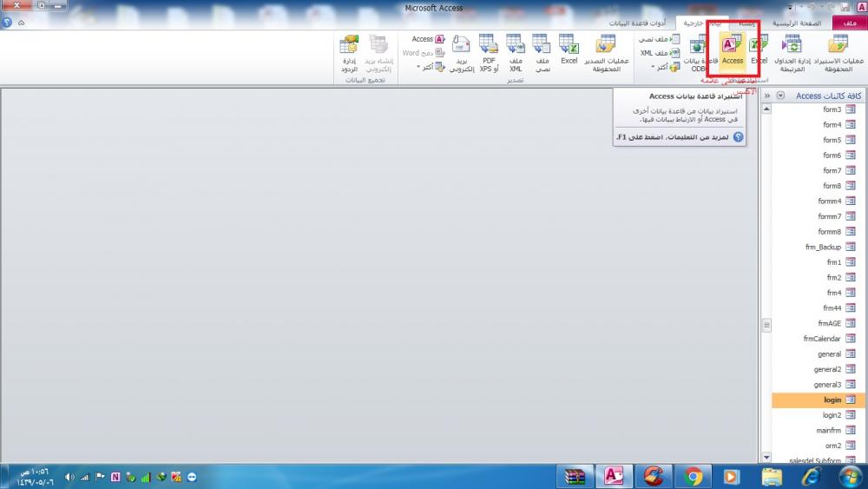
Task: Switch to Create tab (إنشاء)
Action: (746, 23)
